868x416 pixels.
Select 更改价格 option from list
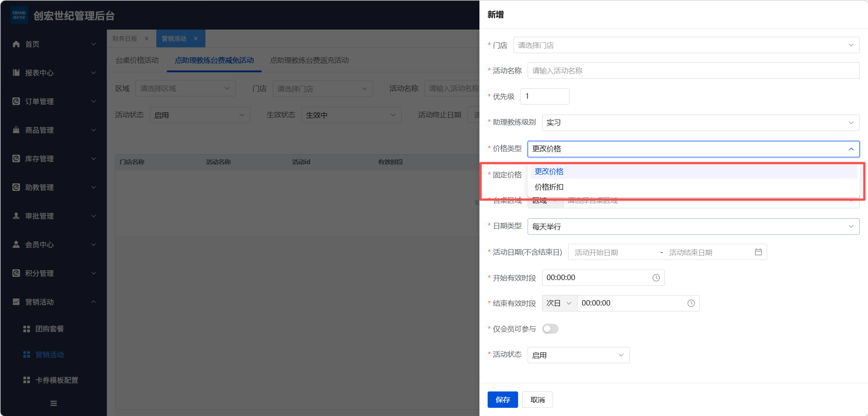(549, 171)
